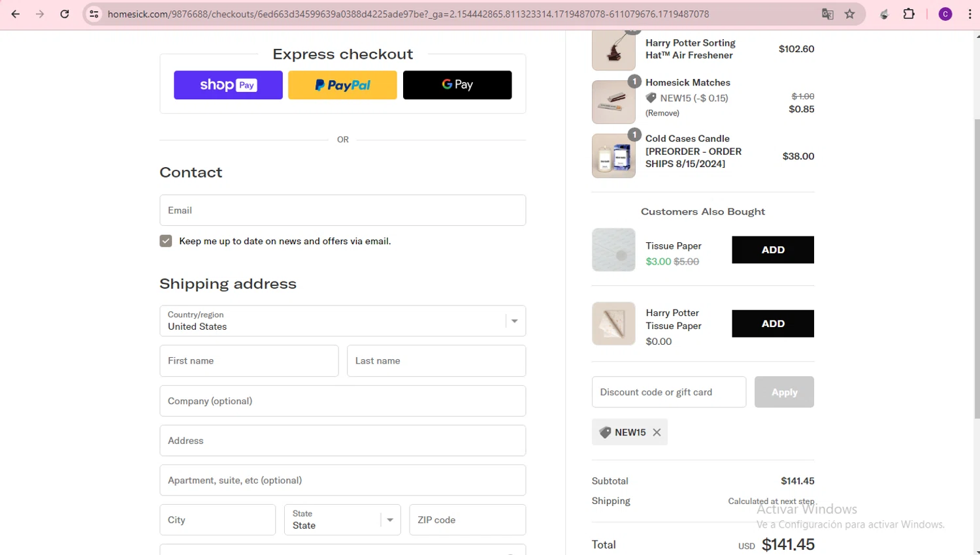
Task: Pay with Shop Pay express checkout
Action: [228, 85]
